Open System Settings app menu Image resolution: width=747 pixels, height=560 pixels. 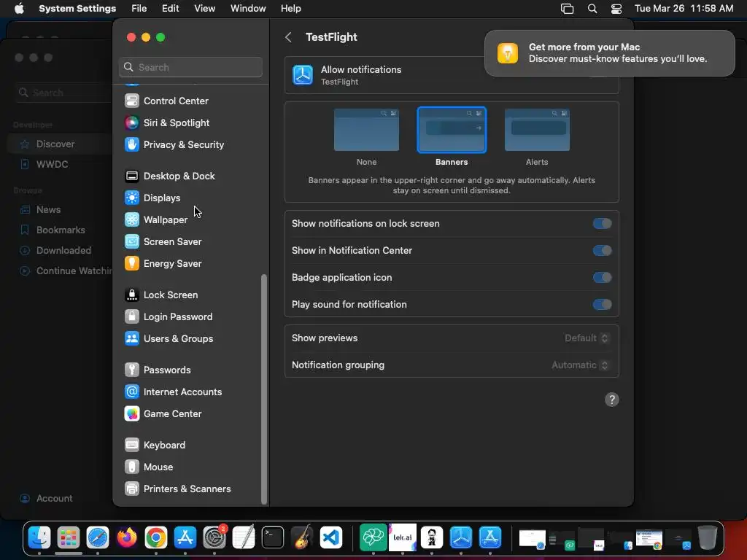coord(77,9)
